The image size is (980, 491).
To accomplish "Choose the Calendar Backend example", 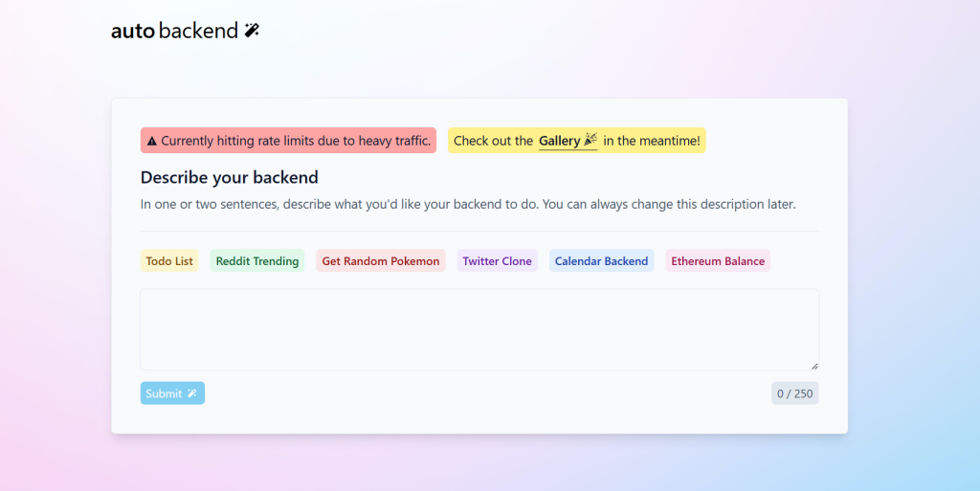I will 601,261.
